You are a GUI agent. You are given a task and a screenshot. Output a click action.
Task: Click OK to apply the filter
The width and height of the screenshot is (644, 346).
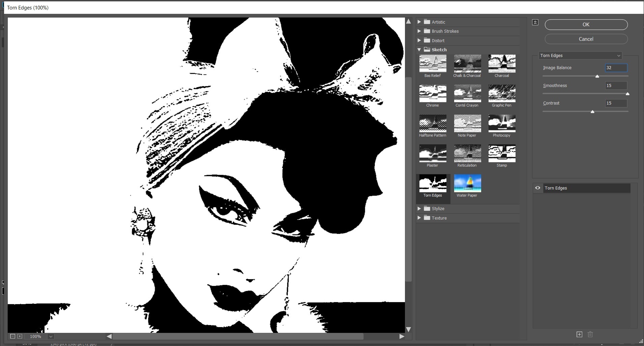pyautogui.click(x=586, y=25)
